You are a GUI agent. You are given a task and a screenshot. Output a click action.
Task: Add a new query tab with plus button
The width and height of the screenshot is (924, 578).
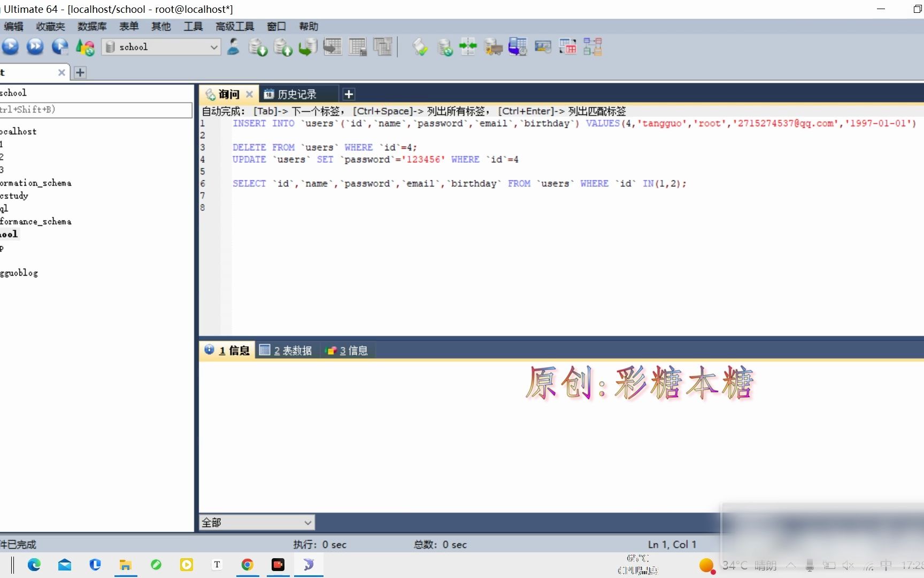349,94
